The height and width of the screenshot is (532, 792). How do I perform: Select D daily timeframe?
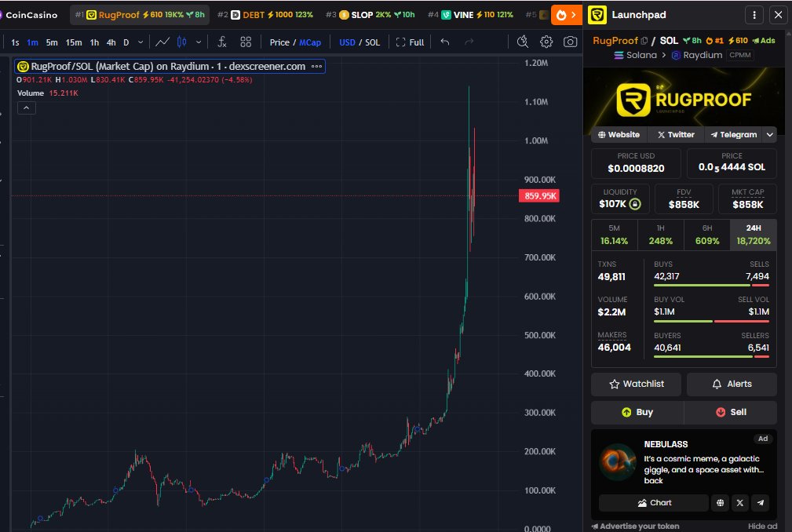pyautogui.click(x=126, y=42)
